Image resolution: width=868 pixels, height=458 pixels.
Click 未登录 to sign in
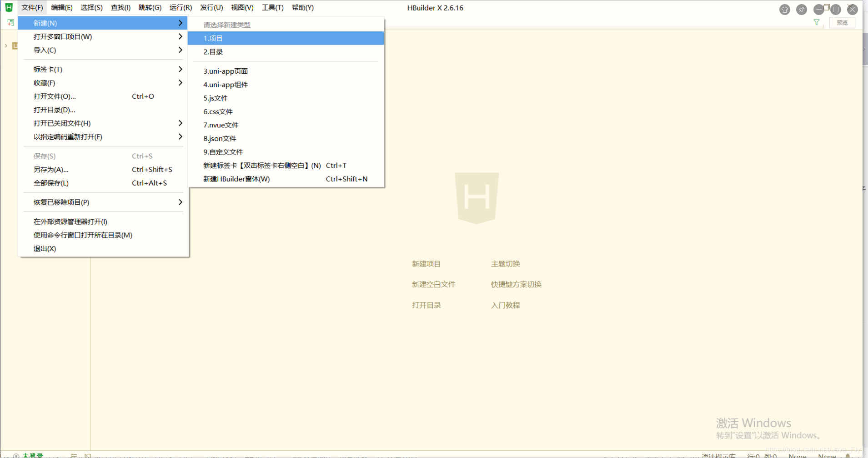pyautogui.click(x=32, y=455)
